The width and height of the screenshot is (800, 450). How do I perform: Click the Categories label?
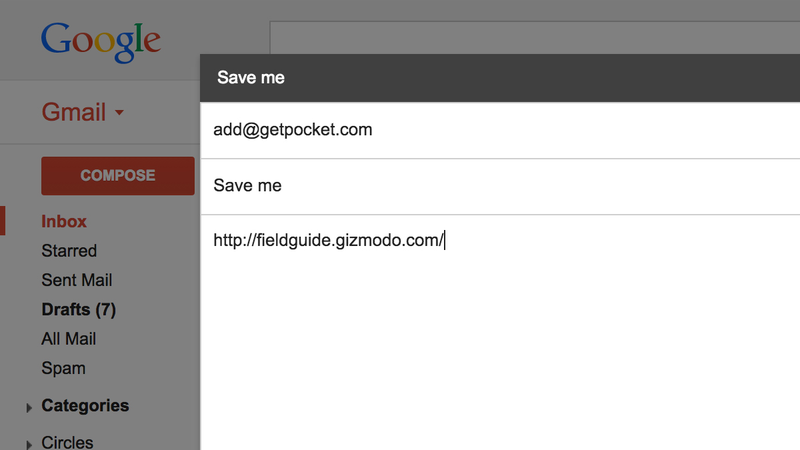[85, 406]
